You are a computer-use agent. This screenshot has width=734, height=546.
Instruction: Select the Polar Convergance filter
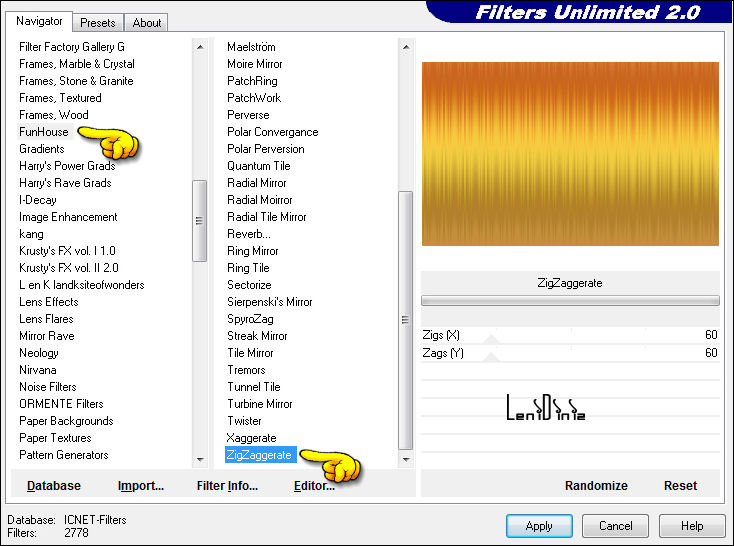(x=272, y=132)
